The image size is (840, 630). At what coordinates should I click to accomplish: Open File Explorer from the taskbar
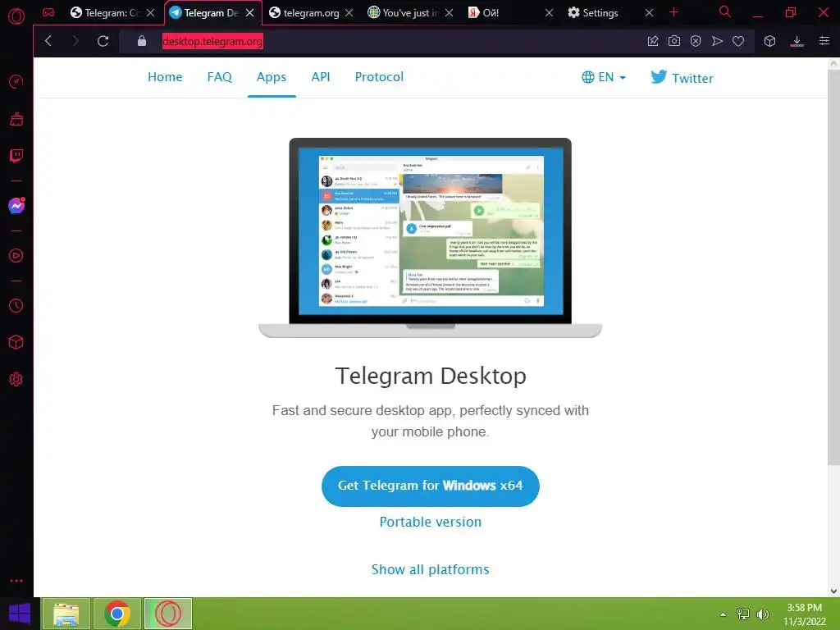tap(66, 614)
